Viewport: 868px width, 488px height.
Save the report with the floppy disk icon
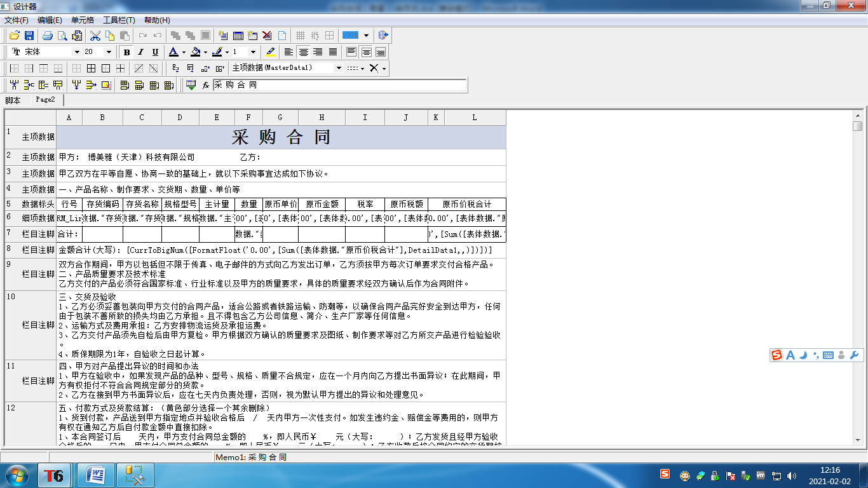click(x=29, y=36)
